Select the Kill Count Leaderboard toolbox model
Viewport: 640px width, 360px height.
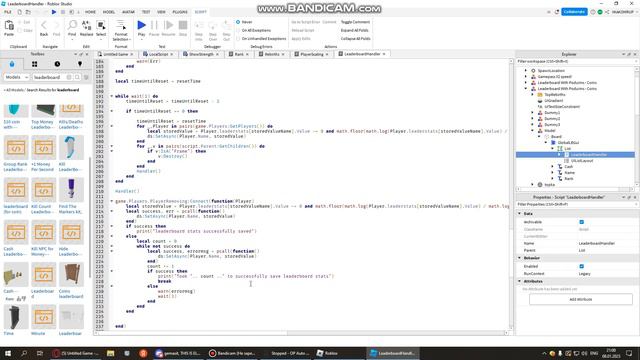click(x=43, y=196)
